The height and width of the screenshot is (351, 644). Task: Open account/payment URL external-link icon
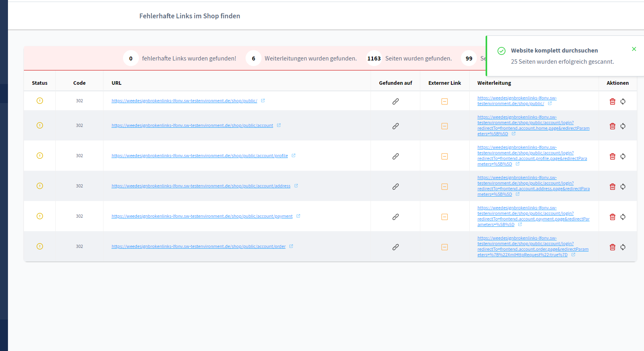[298, 216]
